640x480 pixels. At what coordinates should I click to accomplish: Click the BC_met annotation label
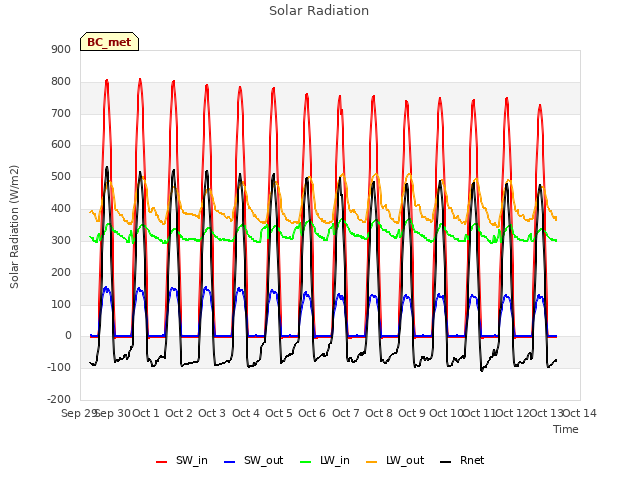pos(109,42)
